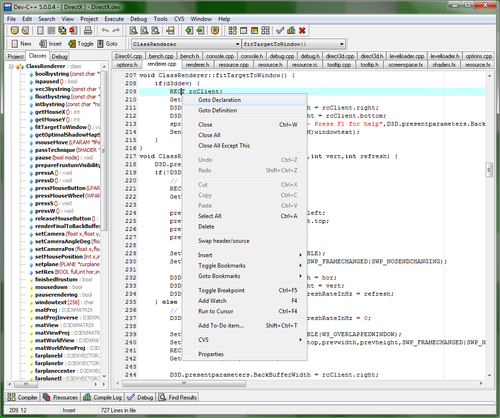This screenshot has width=500, height=418.
Task: Click the rebuild all grey-squares icon
Action: (x=265, y=31)
